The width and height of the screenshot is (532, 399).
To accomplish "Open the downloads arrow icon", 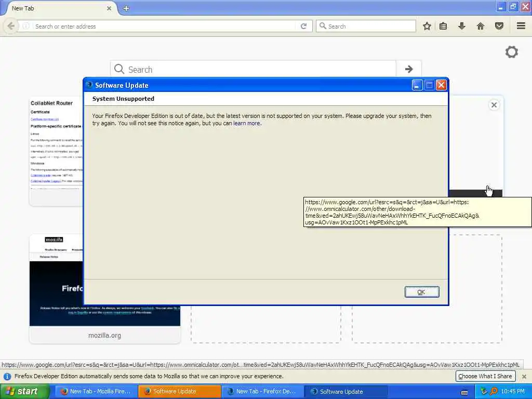I will (462, 26).
